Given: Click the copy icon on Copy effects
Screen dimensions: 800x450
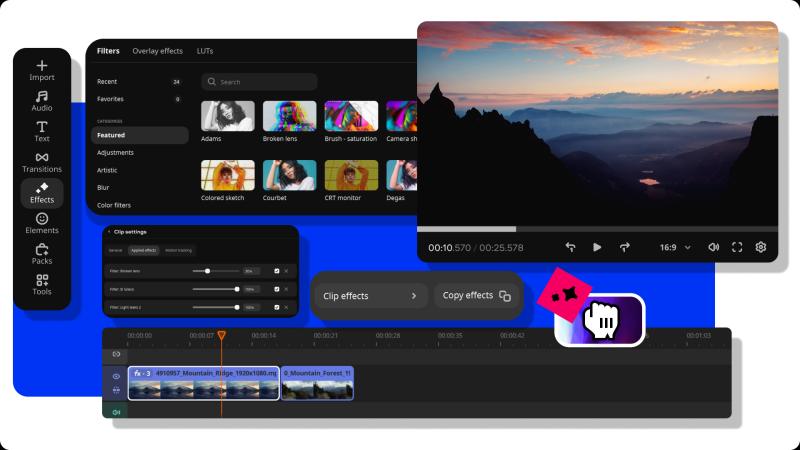Looking at the screenshot, I should pos(505,296).
